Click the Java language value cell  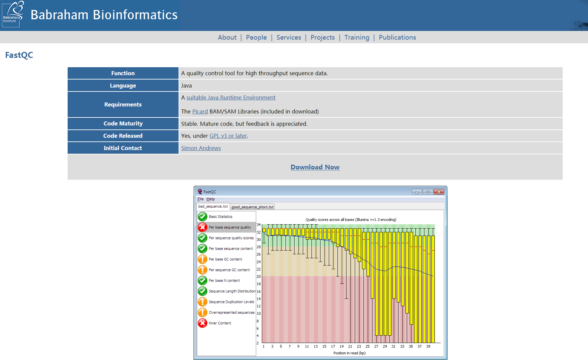(x=371, y=86)
